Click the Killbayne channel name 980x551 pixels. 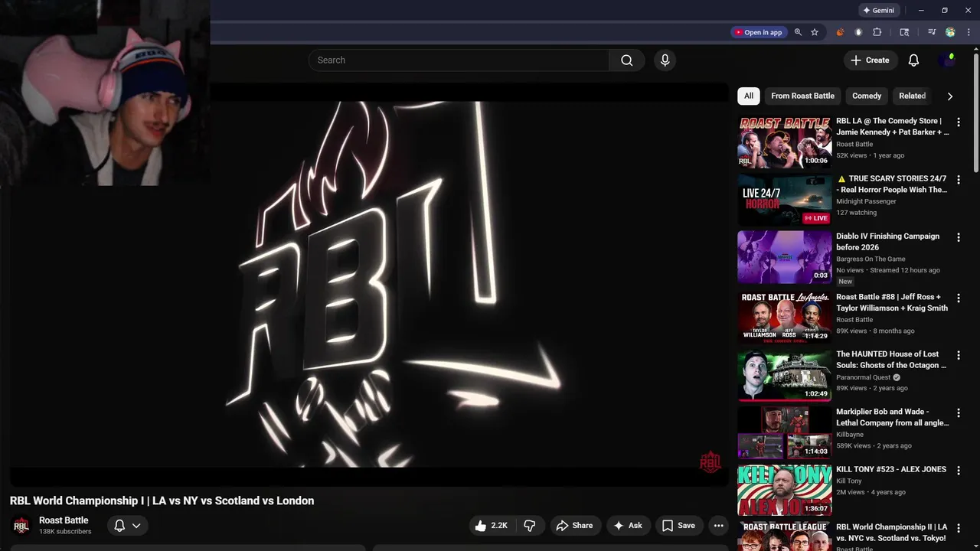tap(850, 435)
